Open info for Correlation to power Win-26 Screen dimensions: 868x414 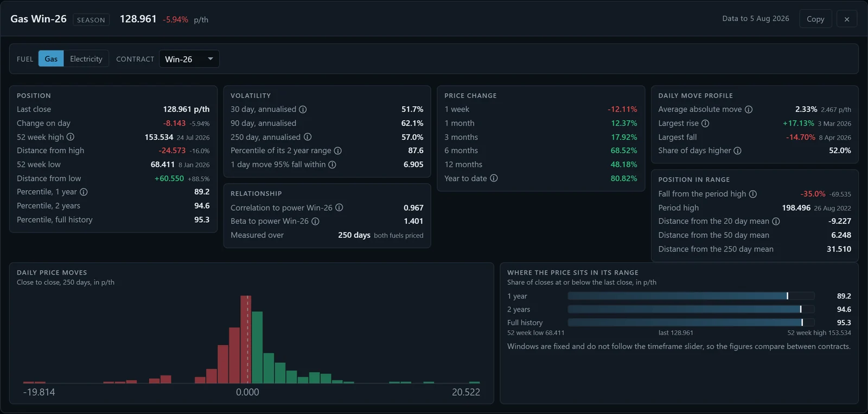pyautogui.click(x=339, y=208)
